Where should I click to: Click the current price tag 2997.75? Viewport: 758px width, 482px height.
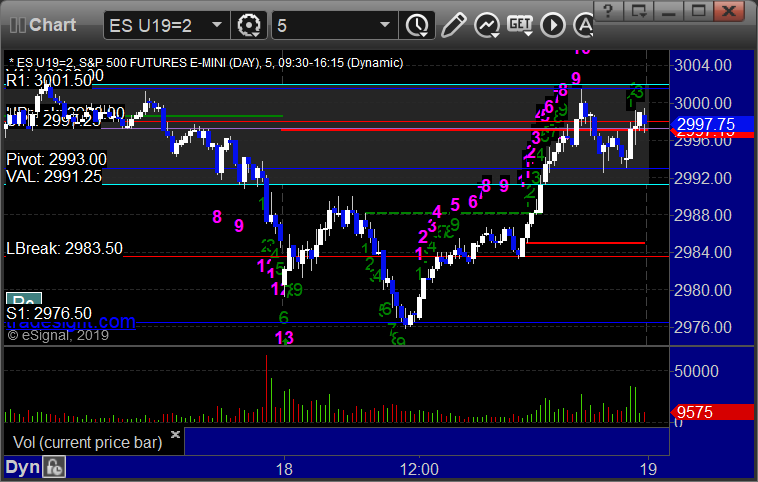pos(712,124)
